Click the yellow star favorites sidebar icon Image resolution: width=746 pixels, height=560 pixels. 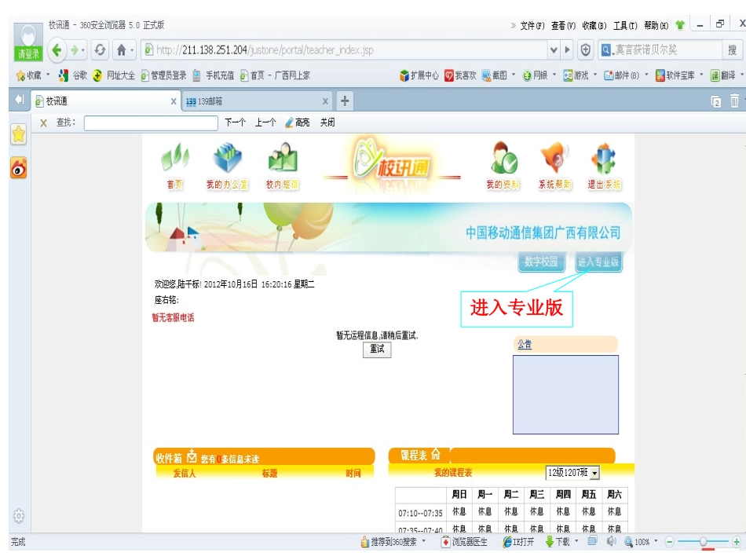coord(19,134)
